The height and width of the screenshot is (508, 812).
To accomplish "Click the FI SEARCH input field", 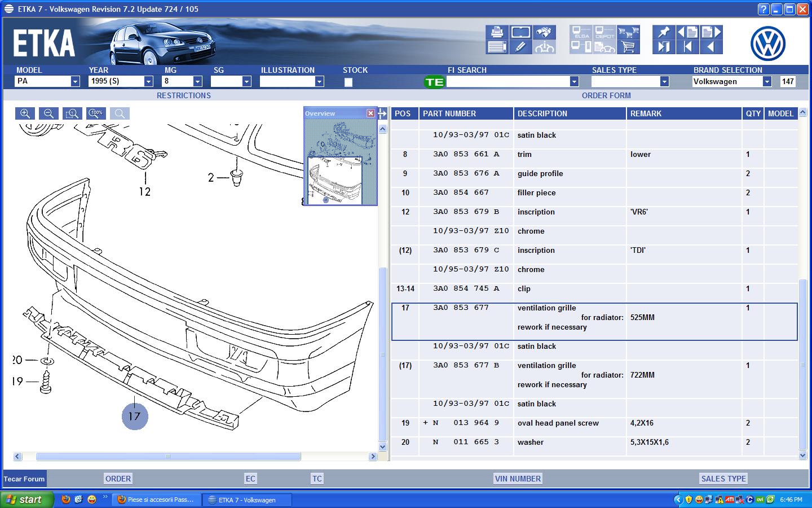I will tap(508, 81).
